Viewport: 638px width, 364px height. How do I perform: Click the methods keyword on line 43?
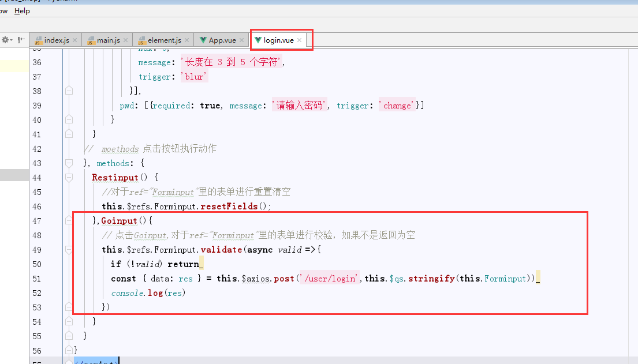click(x=113, y=163)
